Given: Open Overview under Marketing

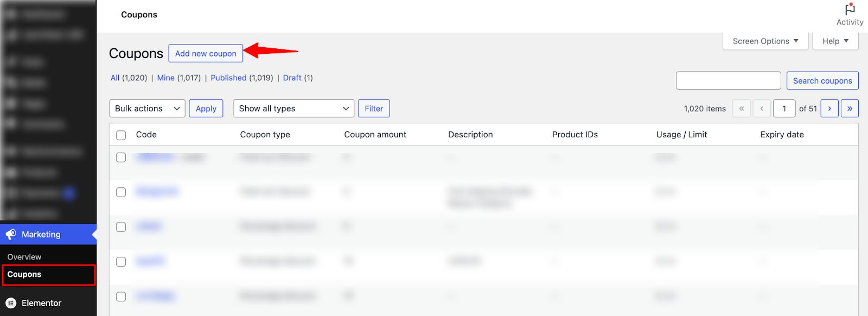Looking at the screenshot, I should click(x=24, y=257).
